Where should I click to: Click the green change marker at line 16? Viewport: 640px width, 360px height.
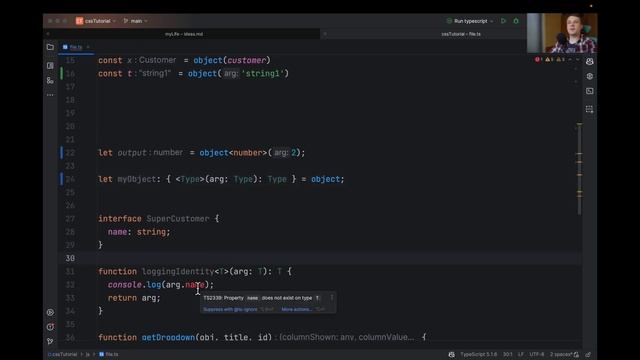[x=62, y=73]
